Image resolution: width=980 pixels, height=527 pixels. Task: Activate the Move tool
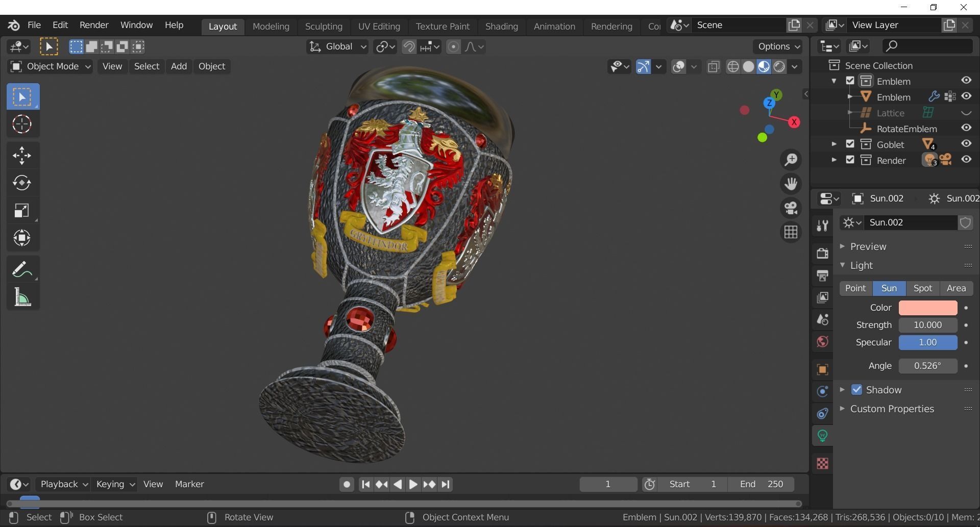click(x=22, y=155)
